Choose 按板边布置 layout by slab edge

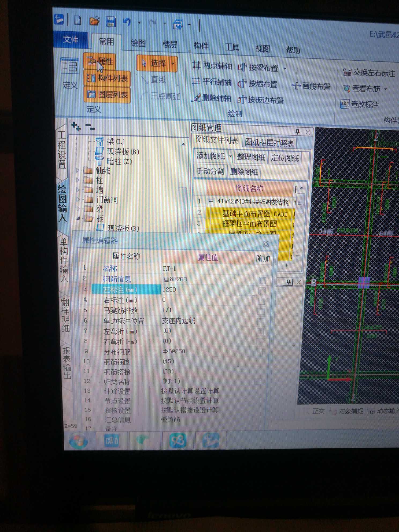(x=261, y=100)
